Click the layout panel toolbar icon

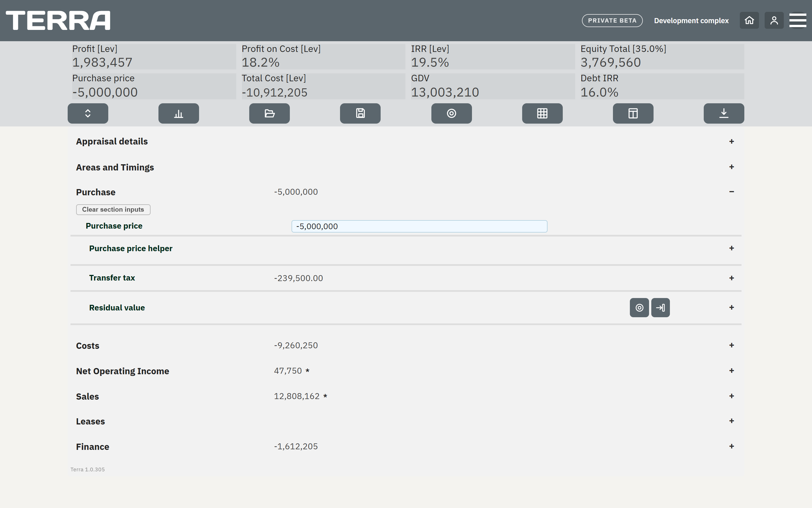click(x=633, y=113)
